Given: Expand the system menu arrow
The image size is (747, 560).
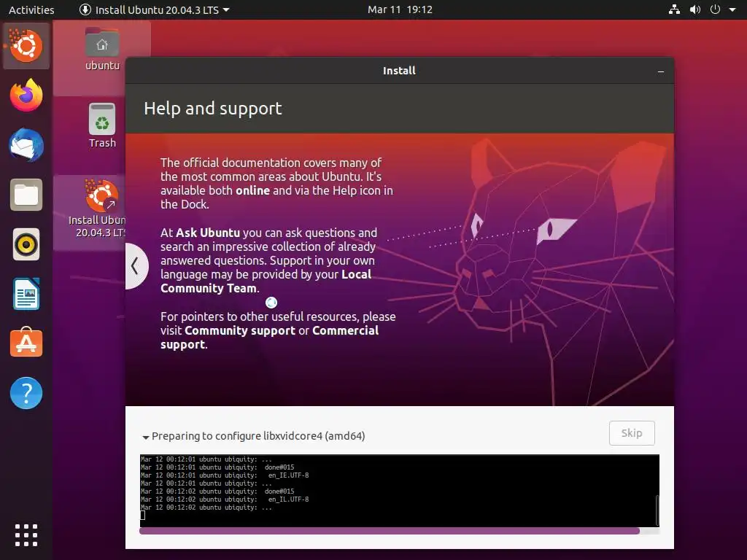Looking at the screenshot, I should coord(732,9).
